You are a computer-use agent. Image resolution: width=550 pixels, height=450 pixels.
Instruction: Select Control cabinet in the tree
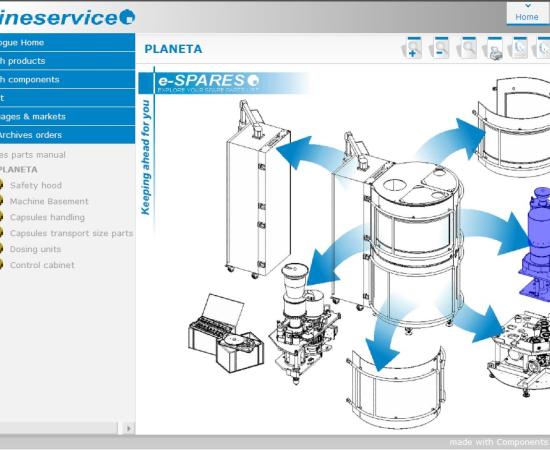click(x=42, y=265)
